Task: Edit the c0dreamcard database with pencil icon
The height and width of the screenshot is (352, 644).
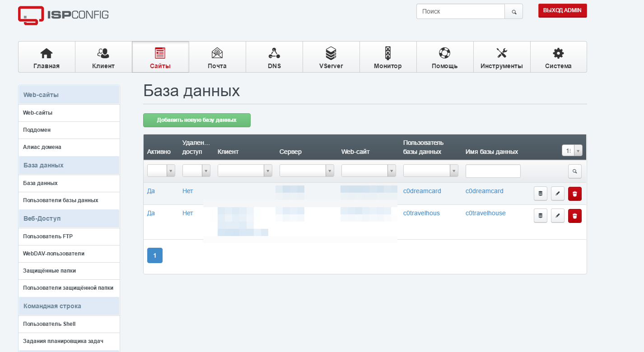Action: point(558,194)
